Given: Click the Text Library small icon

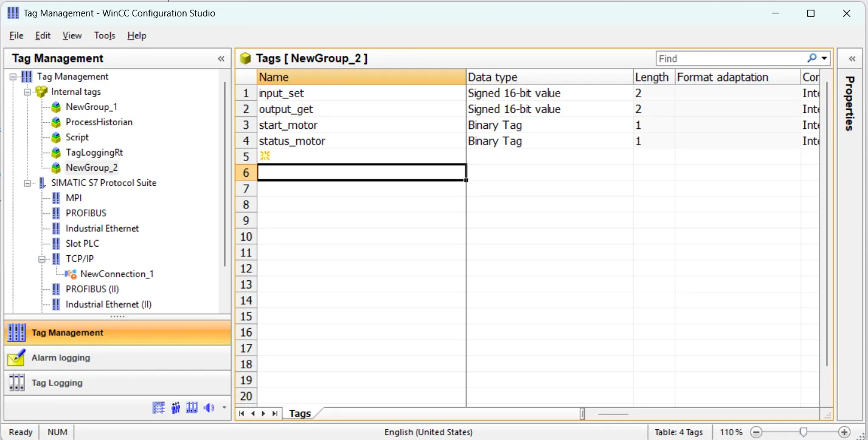Looking at the screenshot, I should (x=159, y=408).
